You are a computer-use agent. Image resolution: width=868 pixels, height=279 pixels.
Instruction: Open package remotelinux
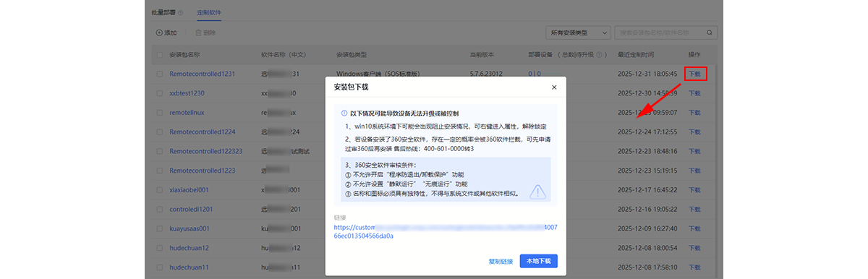(186, 113)
